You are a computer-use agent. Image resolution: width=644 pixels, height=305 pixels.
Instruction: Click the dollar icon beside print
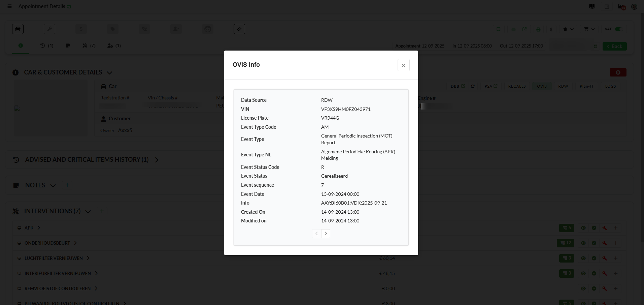click(551, 29)
